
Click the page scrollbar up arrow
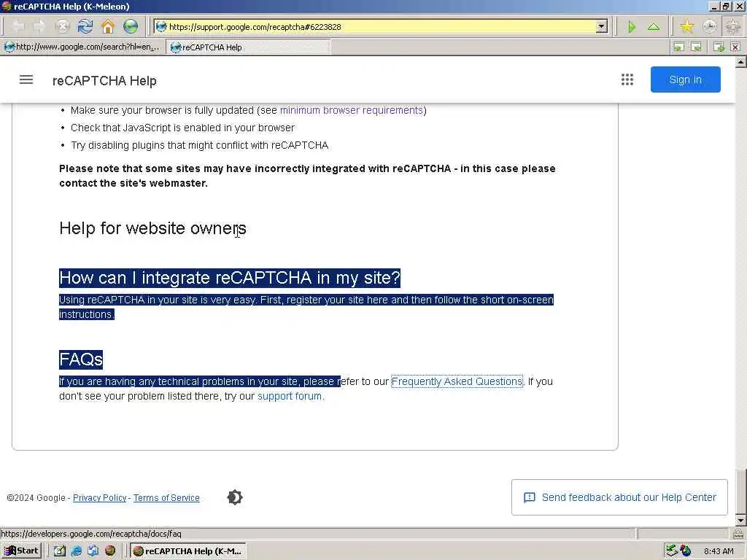(x=741, y=63)
